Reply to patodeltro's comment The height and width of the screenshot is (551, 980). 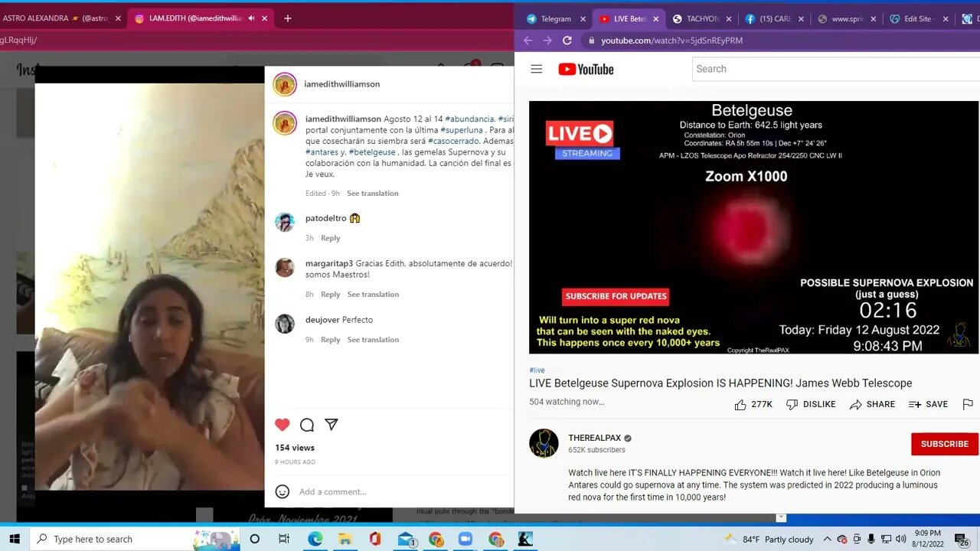(x=330, y=238)
